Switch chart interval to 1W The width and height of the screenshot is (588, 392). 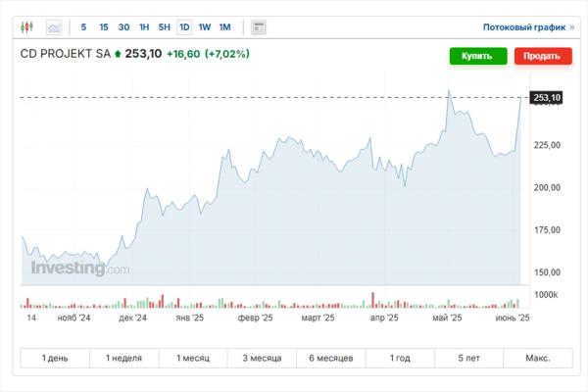(205, 27)
